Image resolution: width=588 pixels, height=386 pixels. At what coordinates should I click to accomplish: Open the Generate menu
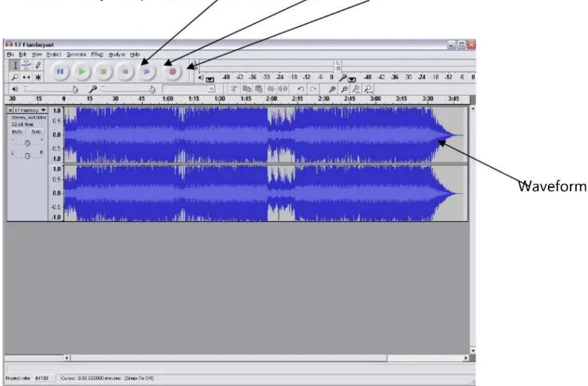tap(76, 54)
